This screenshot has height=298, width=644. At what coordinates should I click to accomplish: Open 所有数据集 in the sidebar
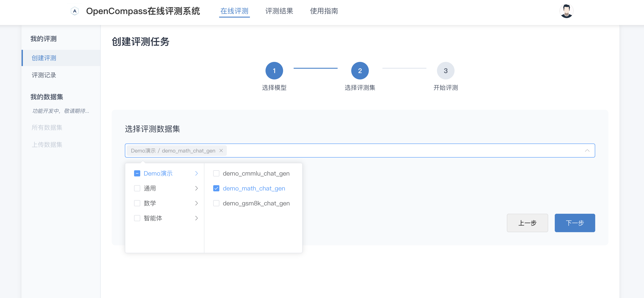47,127
